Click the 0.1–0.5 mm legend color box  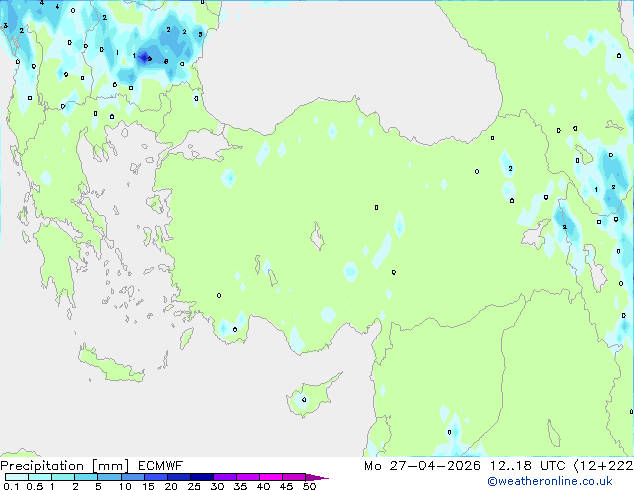coord(17,477)
